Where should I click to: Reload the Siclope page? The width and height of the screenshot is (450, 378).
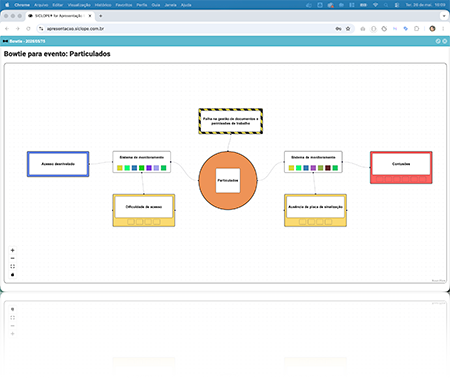pos(28,29)
